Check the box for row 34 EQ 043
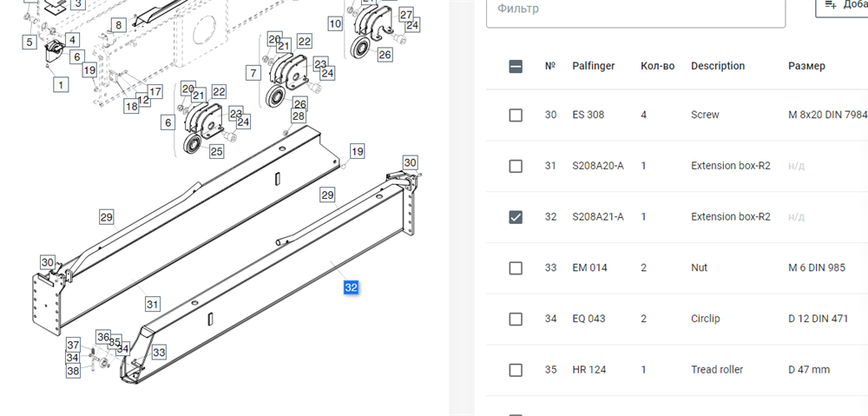868x416 pixels. (x=516, y=319)
